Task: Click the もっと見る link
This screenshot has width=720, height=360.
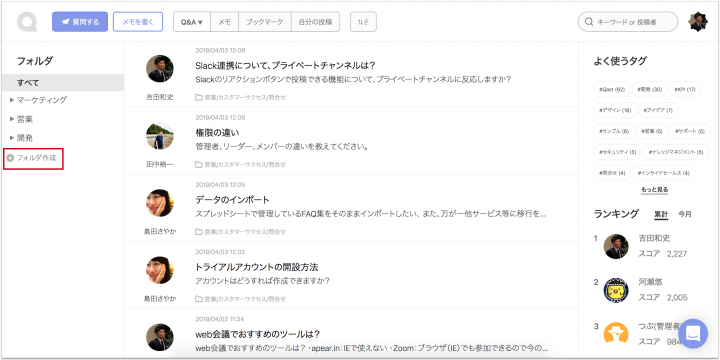Action: 655,190
